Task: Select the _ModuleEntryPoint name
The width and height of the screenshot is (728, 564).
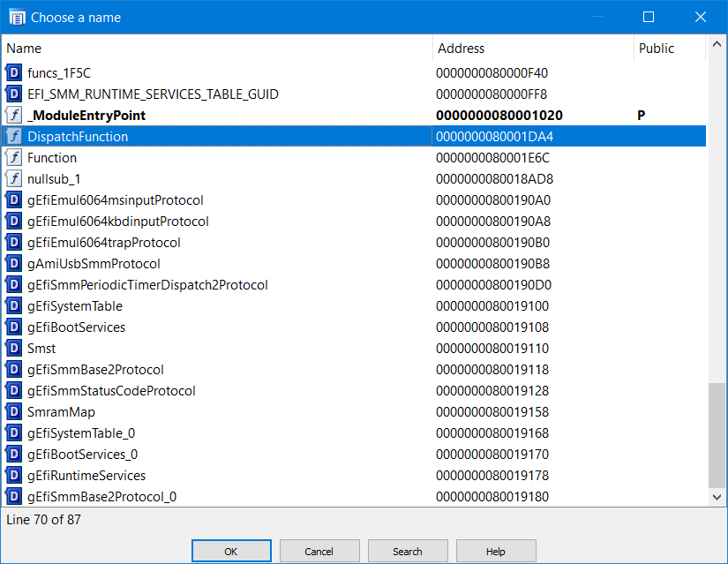Action: click(x=86, y=116)
